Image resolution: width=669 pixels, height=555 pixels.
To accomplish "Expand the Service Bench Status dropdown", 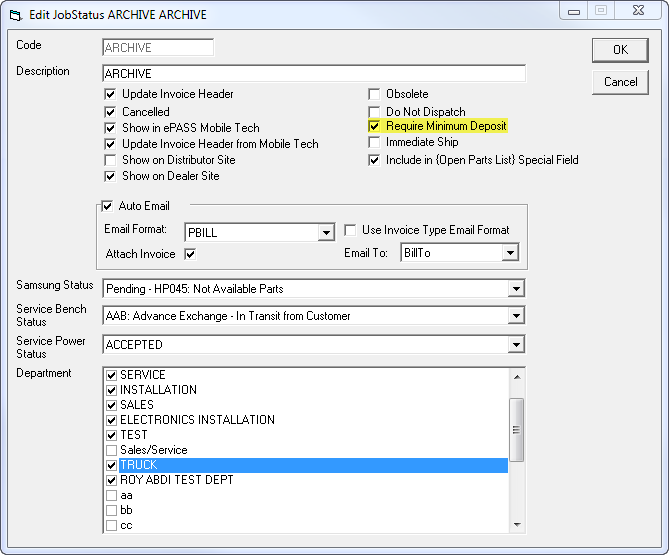I will tap(516, 316).
